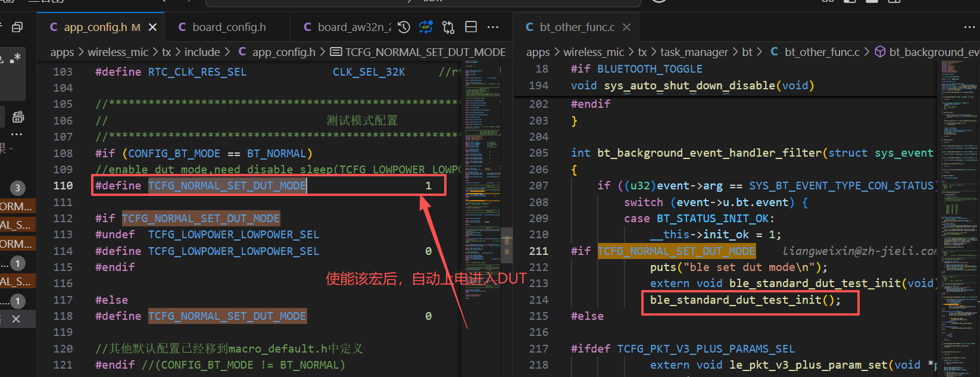
Task: Open More Actions menu of left editor group
Action: 493,27
